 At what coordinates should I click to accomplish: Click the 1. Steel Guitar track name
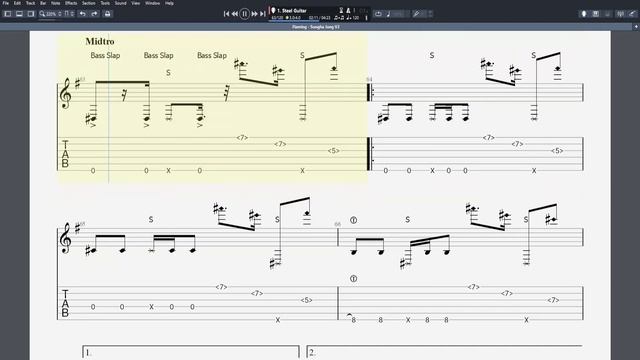pos(292,11)
